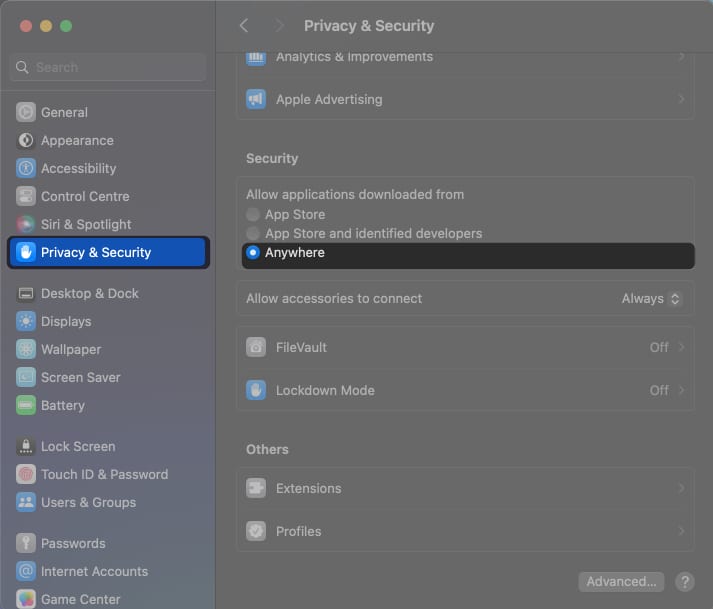The width and height of the screenshot is (713, 609).
Task: Click the Privacy & Security hand icon
Action: 26,252
